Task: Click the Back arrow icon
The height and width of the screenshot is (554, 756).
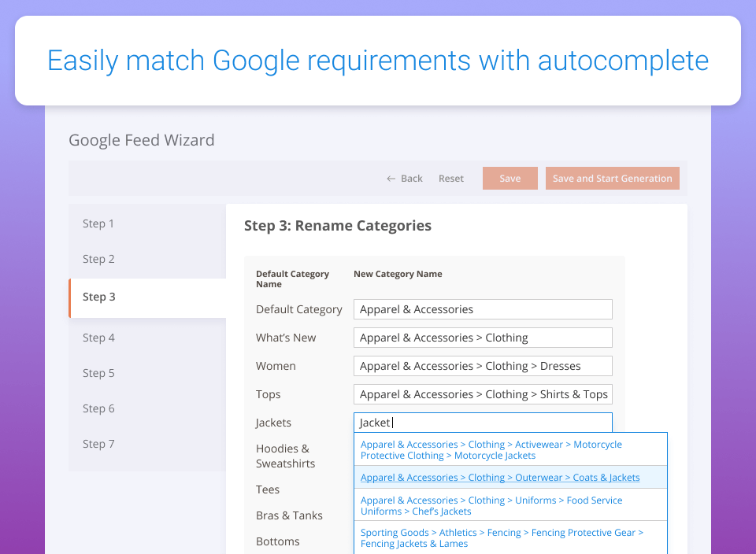Action: (x=391, y=179)
